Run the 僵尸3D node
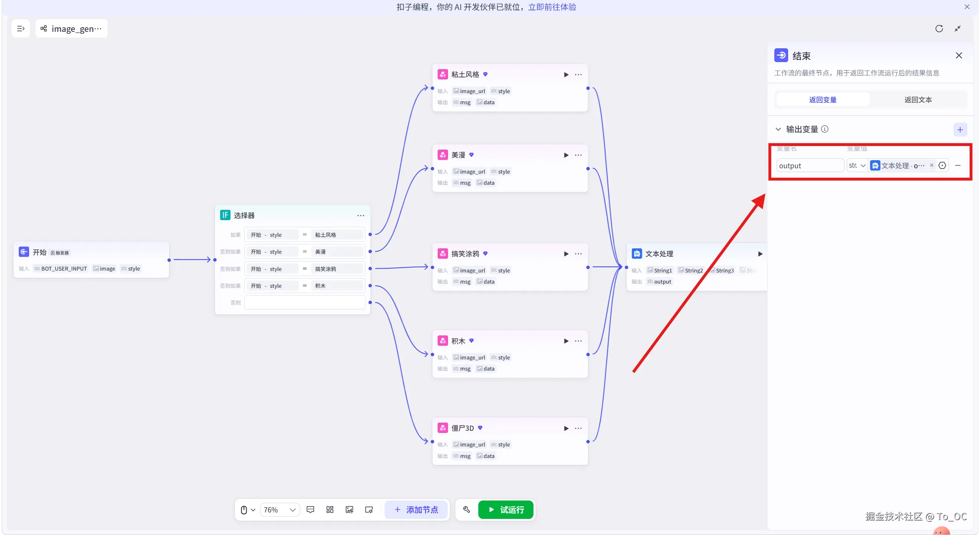Screen dimensions: 980x535 566,428
